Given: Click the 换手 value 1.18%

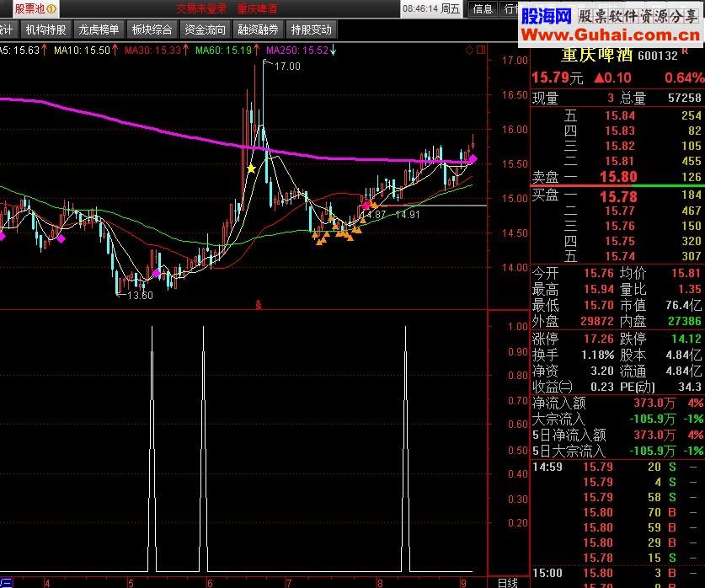Looking at the screenshot, I should click(597, 355).
